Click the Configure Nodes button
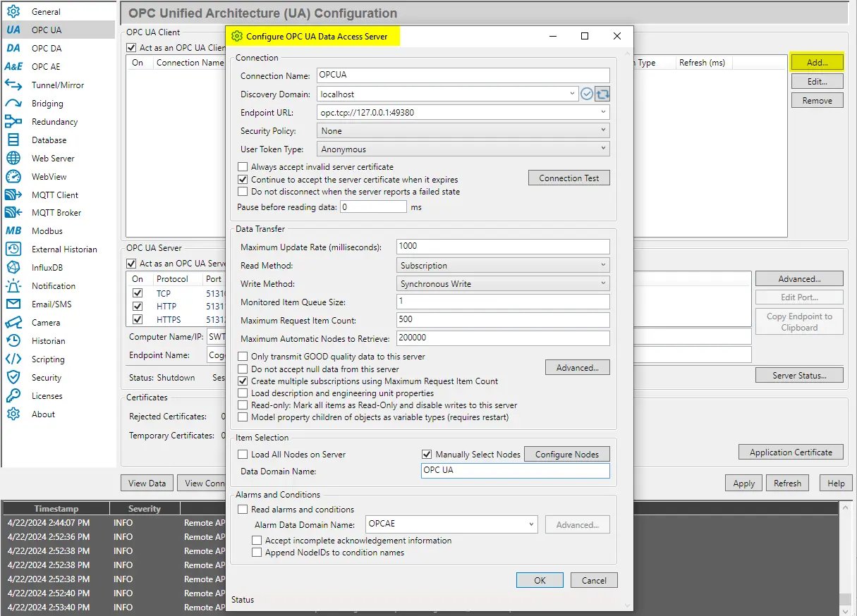Viewport: 857px width, 616px height. pos(566,454)
